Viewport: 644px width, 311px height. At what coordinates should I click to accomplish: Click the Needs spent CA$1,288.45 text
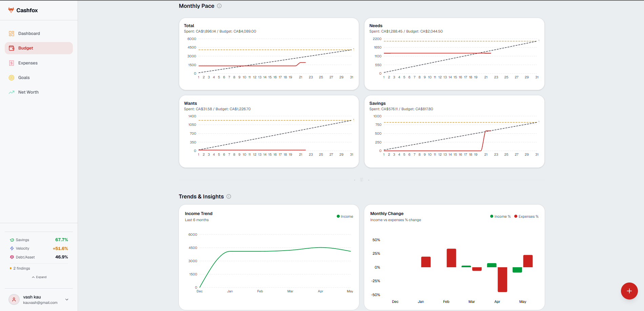[386, 32]
